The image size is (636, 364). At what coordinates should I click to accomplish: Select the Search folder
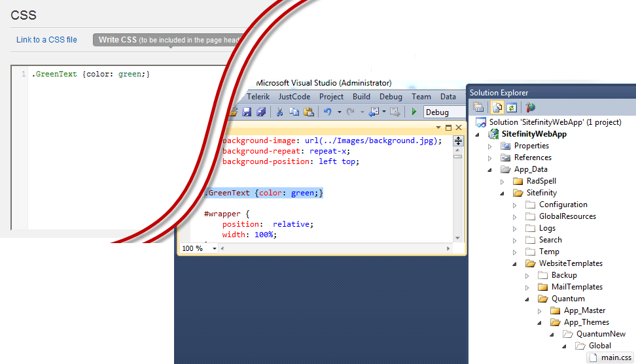pos(550,240)
